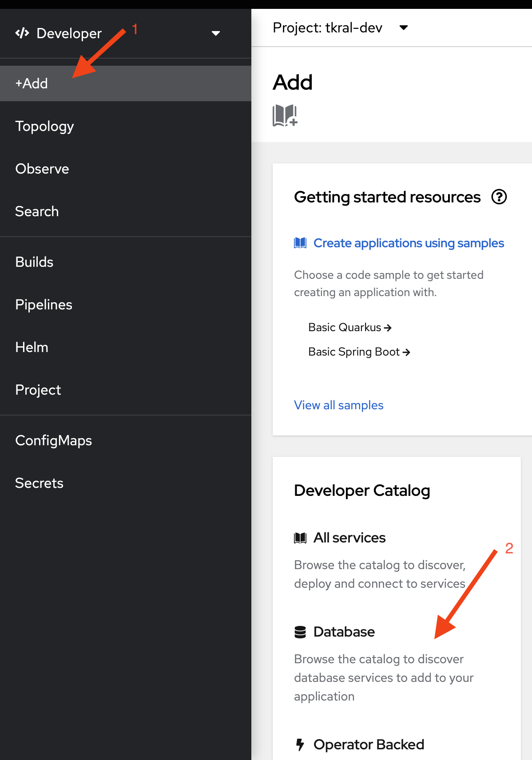Click the Database stack icon
The height and width of the screenshot is (760, 532).
pos(300,632)
